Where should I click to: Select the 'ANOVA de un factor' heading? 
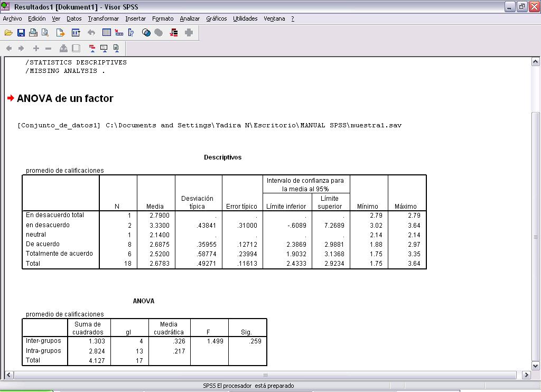[65, 98]
